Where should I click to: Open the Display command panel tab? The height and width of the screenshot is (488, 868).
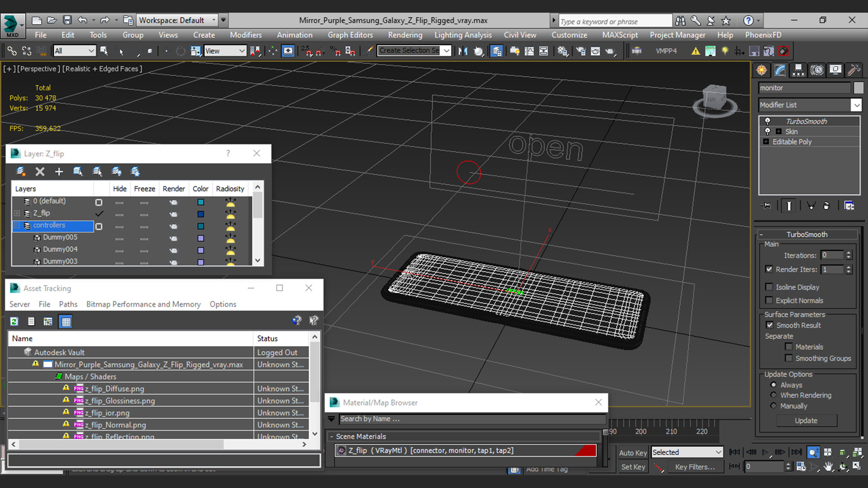click(835, 70)
